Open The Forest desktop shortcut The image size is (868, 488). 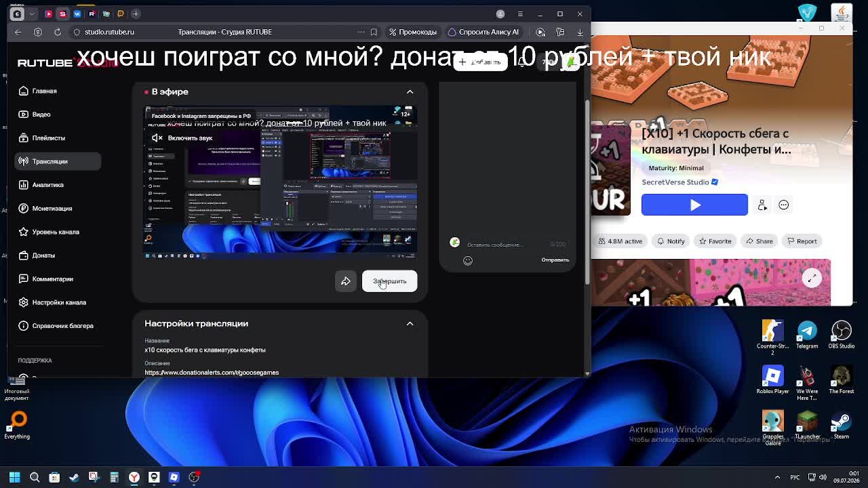(x=842, y=380)
